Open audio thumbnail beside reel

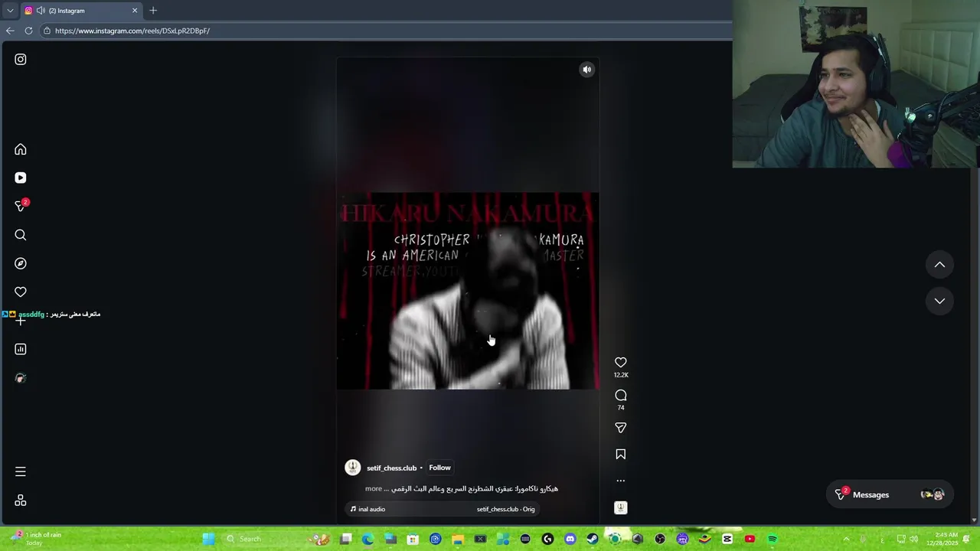[621, 508]
